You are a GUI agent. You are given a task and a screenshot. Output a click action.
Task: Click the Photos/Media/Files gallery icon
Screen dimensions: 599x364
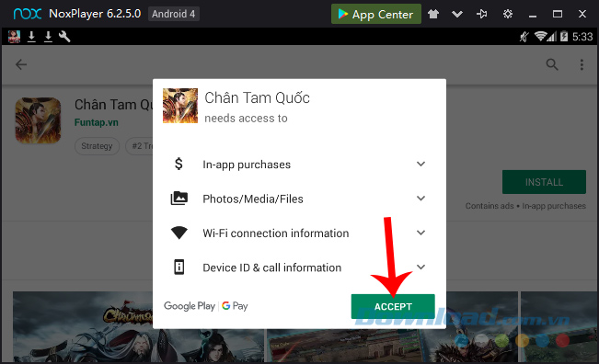coord(179,199)
